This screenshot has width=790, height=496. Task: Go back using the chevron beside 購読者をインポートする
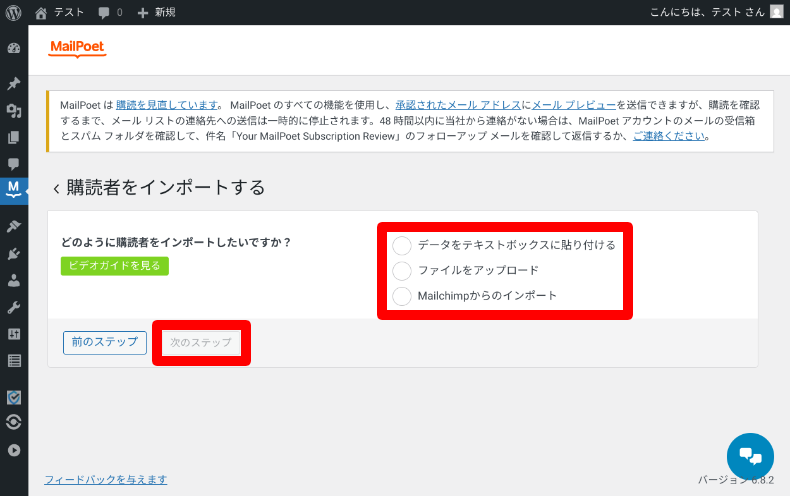pos(56,189)
